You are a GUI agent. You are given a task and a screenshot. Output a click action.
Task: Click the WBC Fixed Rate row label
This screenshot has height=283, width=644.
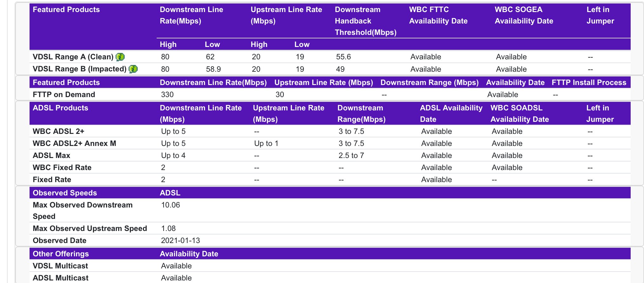pos(62,168)
